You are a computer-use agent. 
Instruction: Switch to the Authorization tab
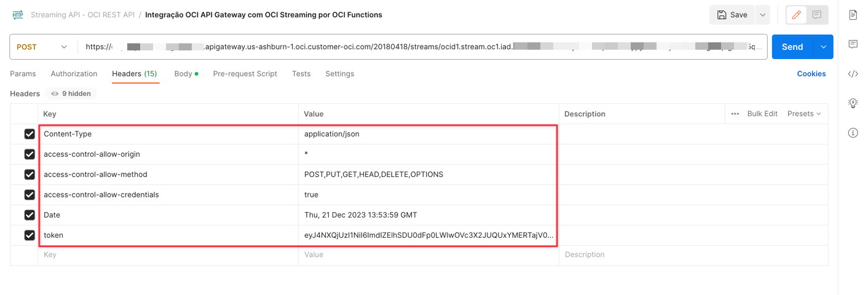click(74, 74)
